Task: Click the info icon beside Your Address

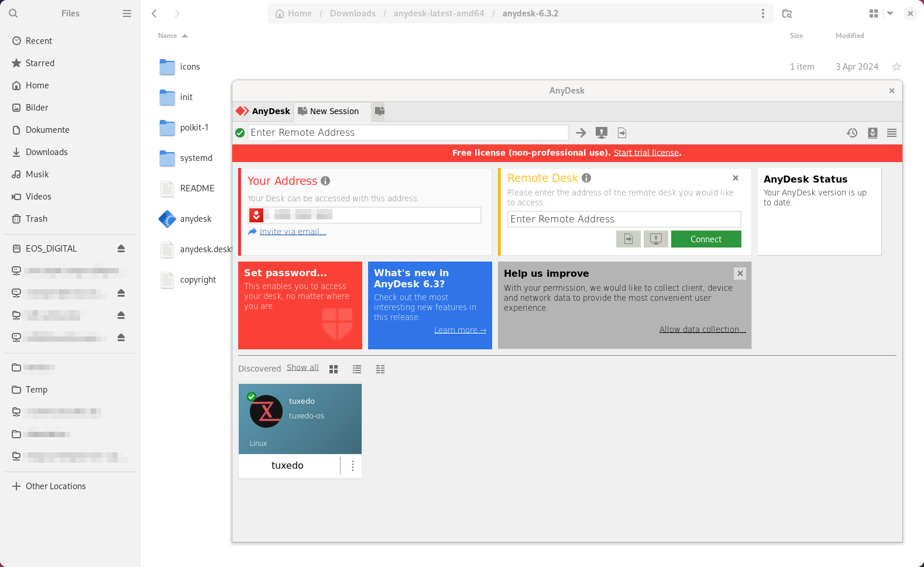Action: 325,181
